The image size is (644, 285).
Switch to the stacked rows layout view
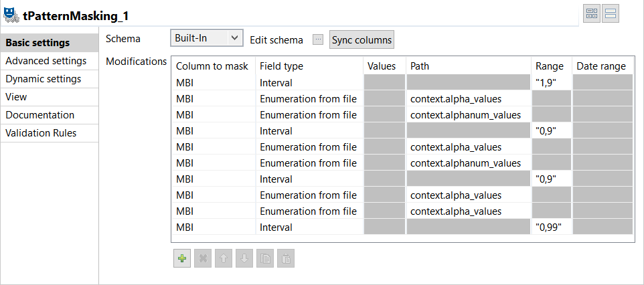(x=610, y=13)
